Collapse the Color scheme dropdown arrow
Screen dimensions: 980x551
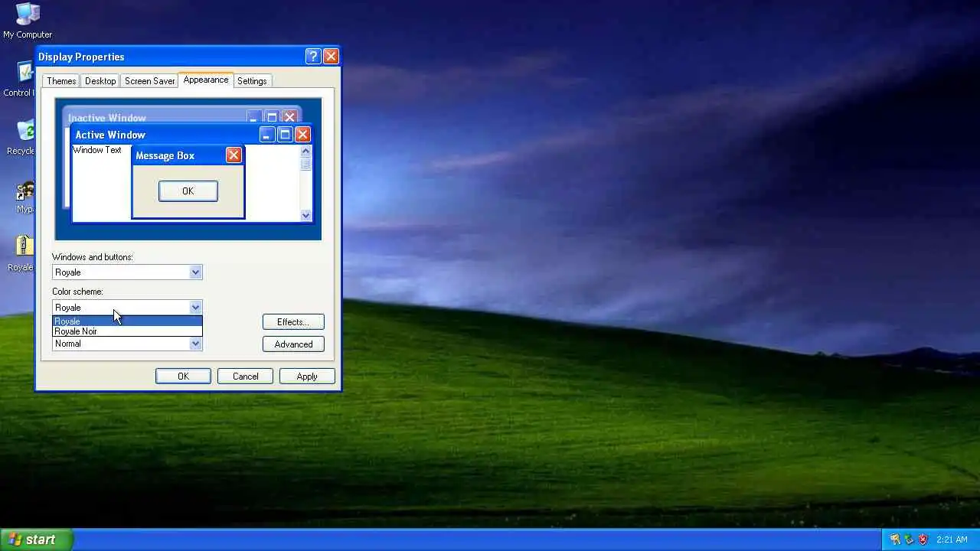(x=195, y=308)
